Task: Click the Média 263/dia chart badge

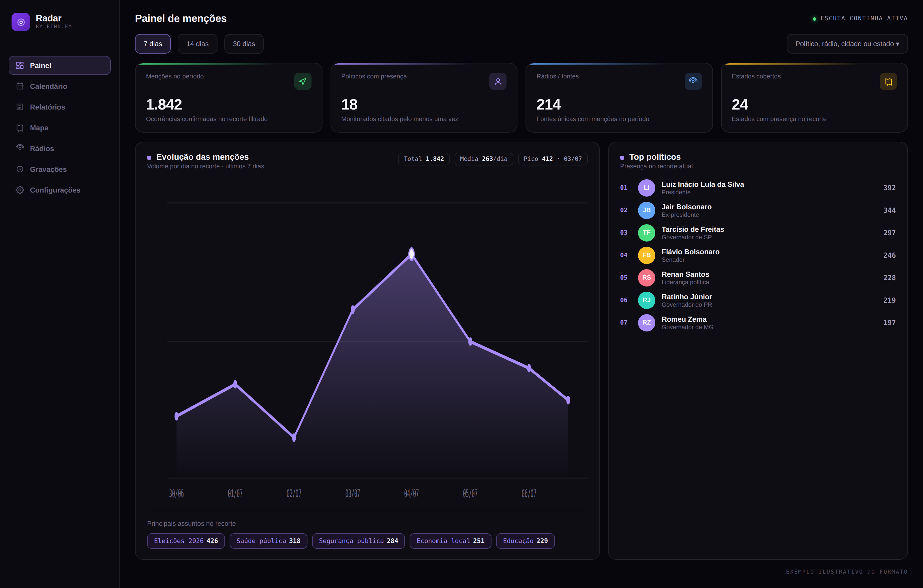Action: [x=484, y=159]
